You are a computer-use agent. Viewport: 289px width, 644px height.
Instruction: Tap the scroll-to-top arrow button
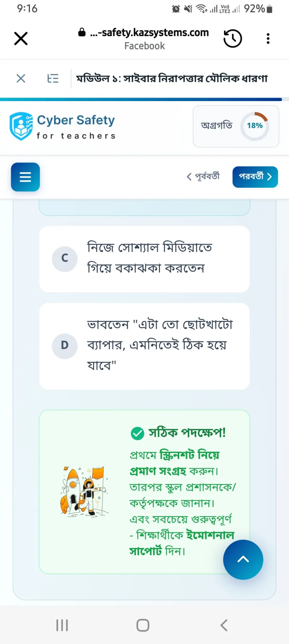point(243,560)
